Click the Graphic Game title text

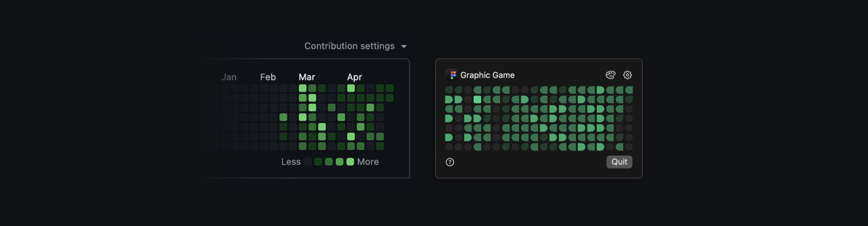pyautogui.click(x=488, y=75)
